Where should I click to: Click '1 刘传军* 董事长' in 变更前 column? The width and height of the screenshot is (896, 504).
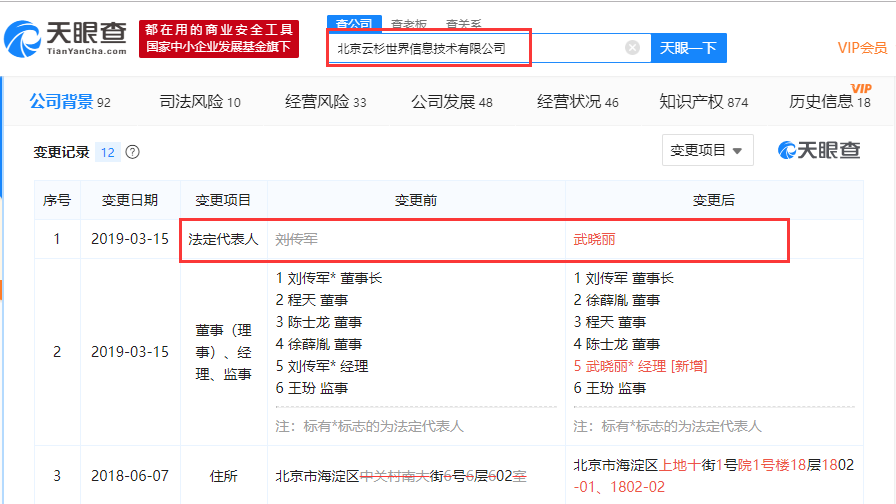click(329, 278)
